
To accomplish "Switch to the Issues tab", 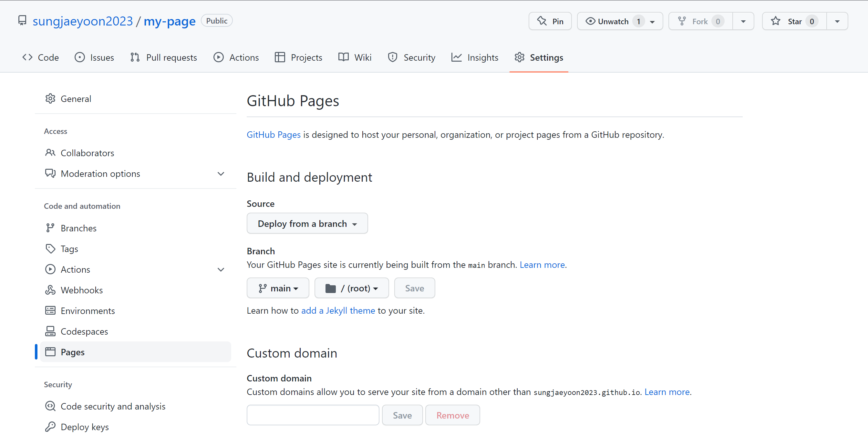I will click(94, 57).
